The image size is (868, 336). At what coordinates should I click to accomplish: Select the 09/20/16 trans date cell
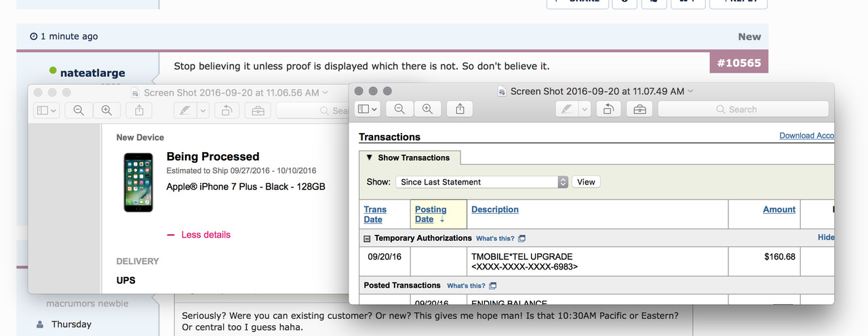[384, 257]
